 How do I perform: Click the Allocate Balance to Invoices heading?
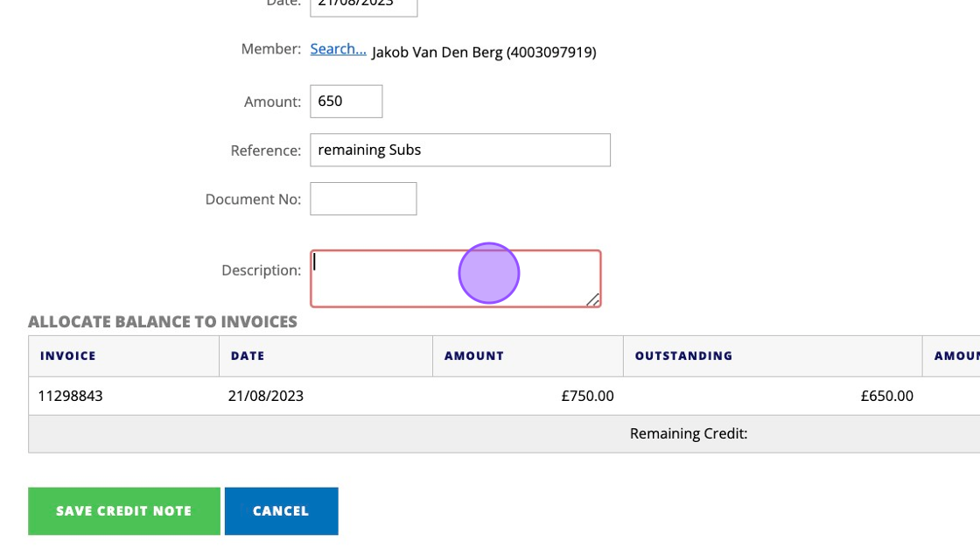point(163,321)
